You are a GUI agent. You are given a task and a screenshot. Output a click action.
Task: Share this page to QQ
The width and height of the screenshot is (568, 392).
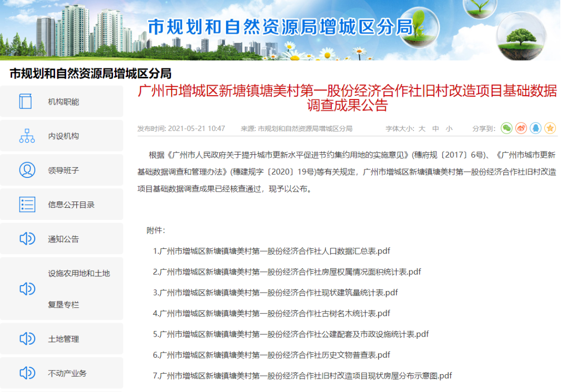tap(535, 128)
